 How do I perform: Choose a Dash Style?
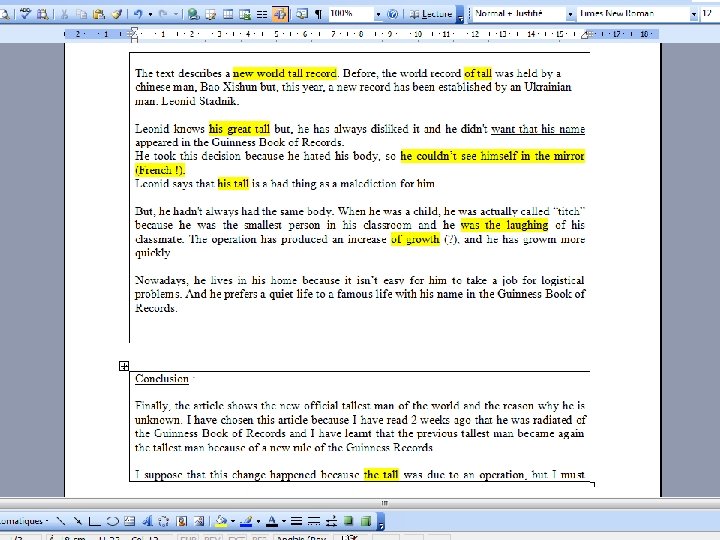[x=314, y=521]
